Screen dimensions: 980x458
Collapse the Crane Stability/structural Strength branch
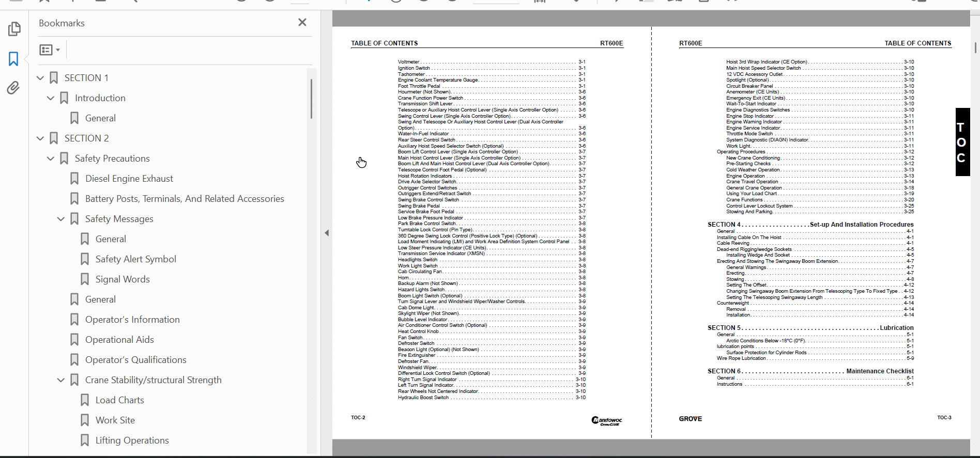61,380
